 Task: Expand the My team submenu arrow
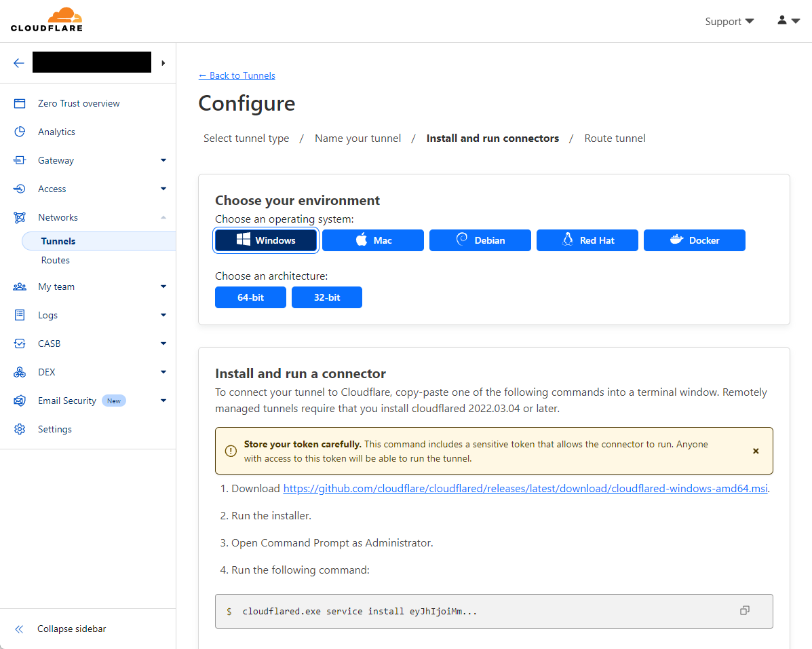(x=163, y=286)
